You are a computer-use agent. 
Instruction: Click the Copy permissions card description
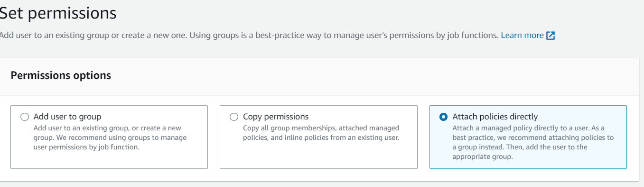tap(321, 133)
